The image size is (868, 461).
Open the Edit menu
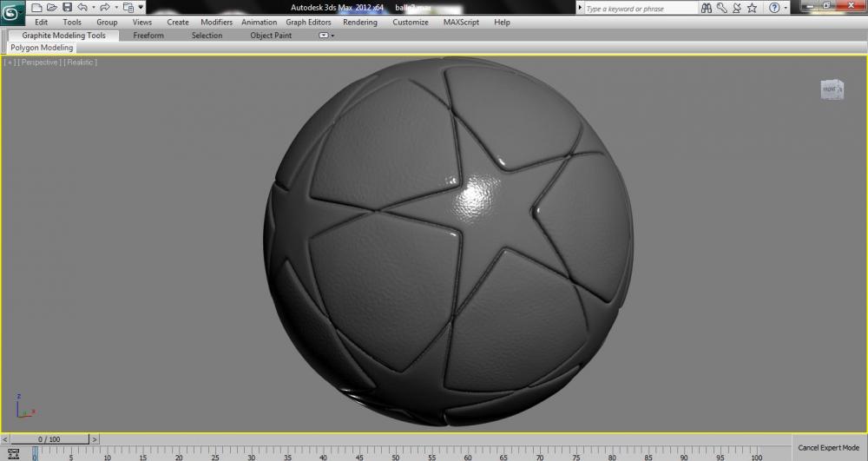pyautogui.click(x=41, y=22)
